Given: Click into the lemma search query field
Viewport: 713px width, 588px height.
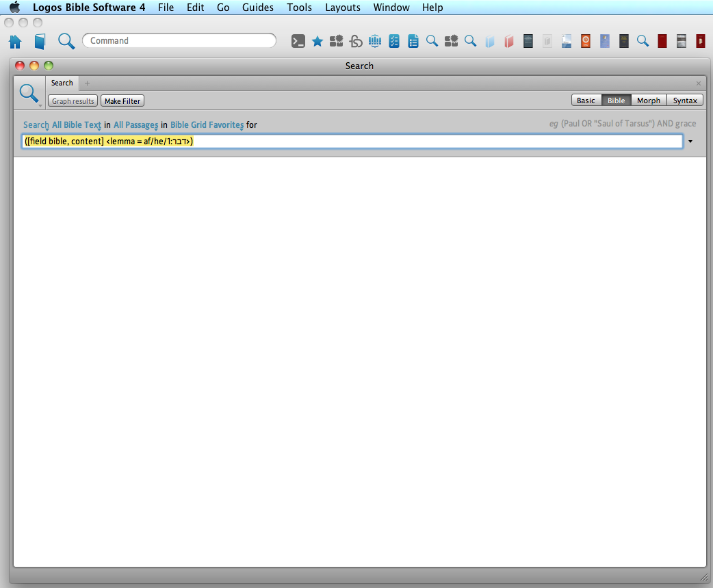Looking at the screenshot, I should (352, 142).
